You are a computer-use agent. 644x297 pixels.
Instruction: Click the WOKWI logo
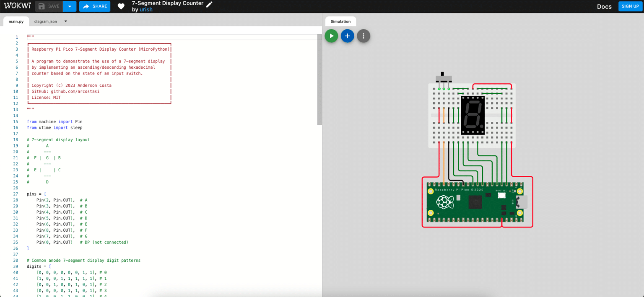tap(18, 6)
